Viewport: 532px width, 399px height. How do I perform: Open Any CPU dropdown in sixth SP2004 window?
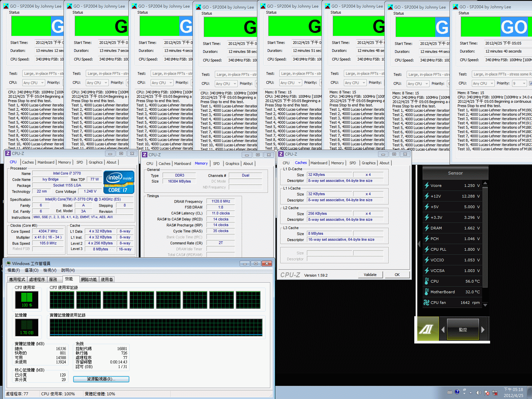(355, 83)
